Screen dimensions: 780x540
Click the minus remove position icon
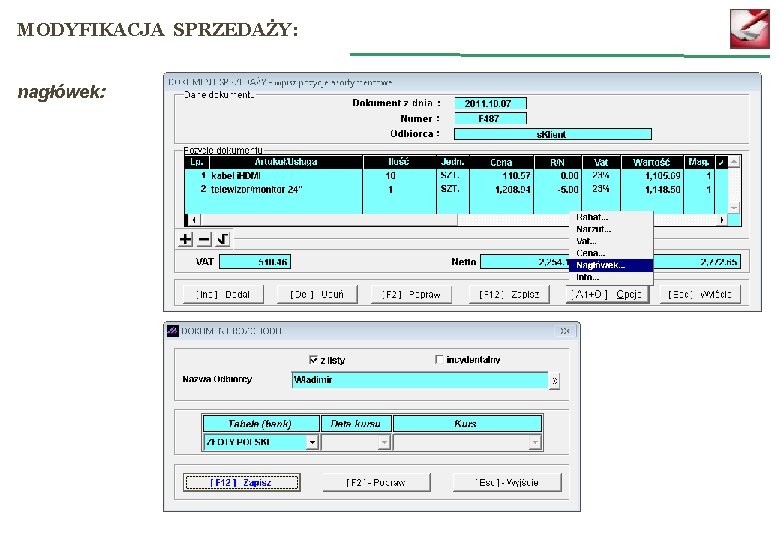[x=204, y=239]
